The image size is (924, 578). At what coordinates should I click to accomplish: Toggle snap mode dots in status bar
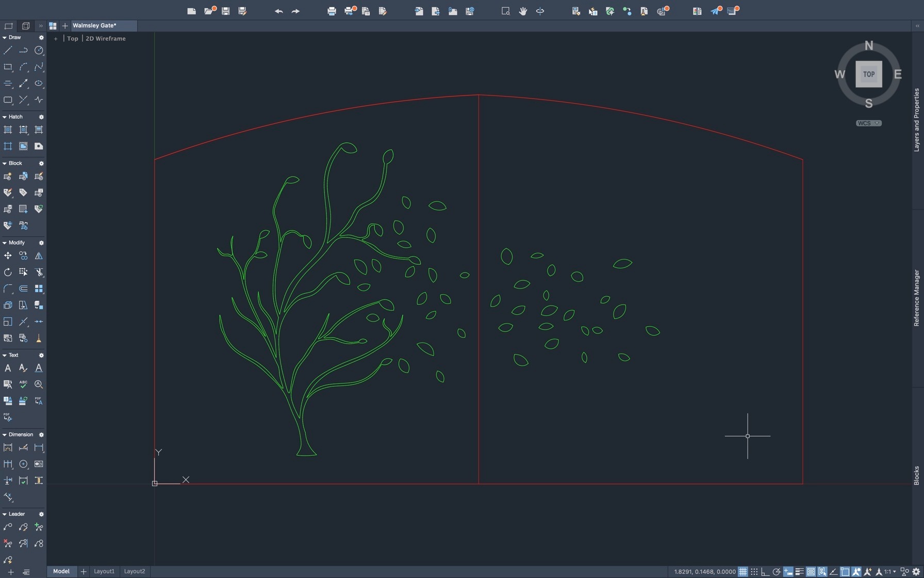pos(754,572)
